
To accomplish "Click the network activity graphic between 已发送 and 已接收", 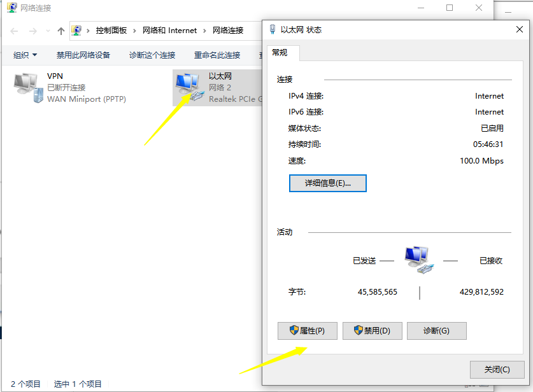I will (418, 260).
